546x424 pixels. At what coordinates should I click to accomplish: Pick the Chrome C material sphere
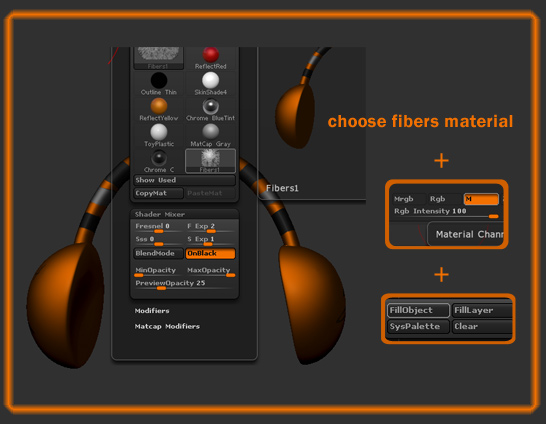click(158, 161)
